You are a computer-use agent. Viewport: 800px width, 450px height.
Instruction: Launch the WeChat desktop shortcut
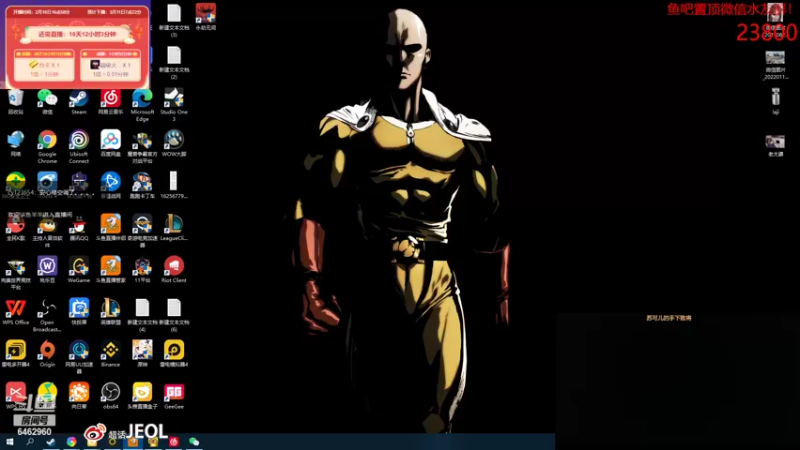coord(47,101)
